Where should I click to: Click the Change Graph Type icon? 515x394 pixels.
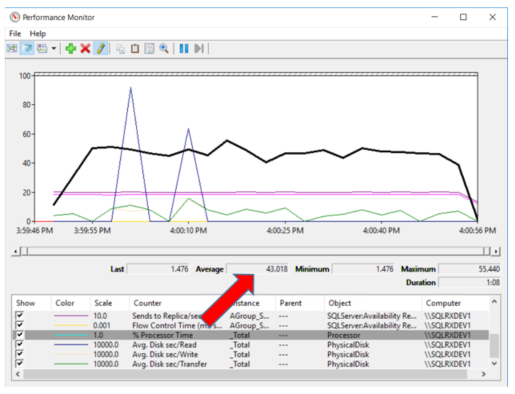click(42, 49)
